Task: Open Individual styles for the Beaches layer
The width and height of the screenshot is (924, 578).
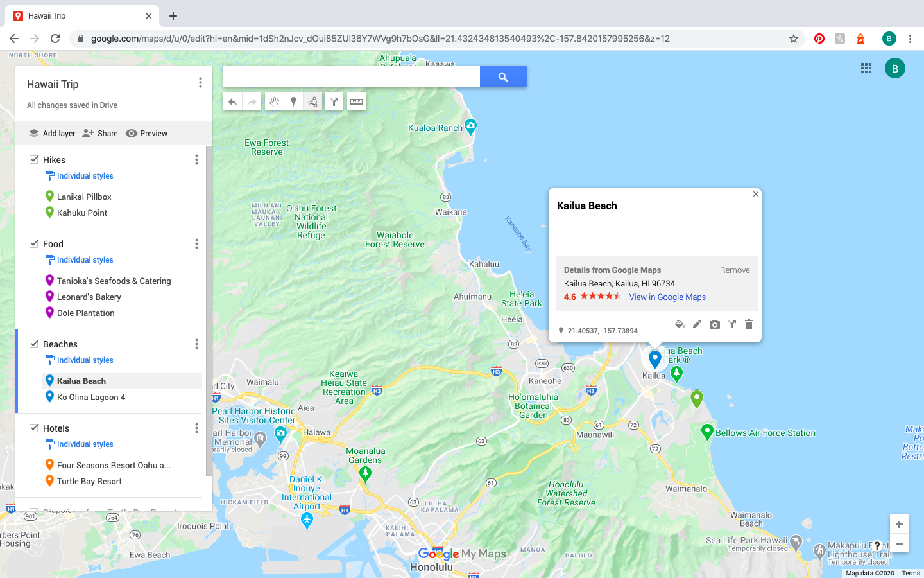Action: [79, 360]
